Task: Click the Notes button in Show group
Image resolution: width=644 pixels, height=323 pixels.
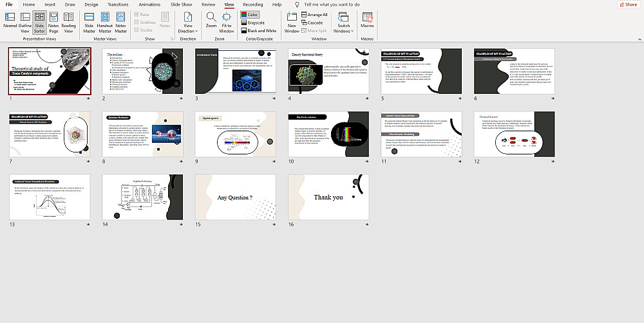Action: click(165, 20)
